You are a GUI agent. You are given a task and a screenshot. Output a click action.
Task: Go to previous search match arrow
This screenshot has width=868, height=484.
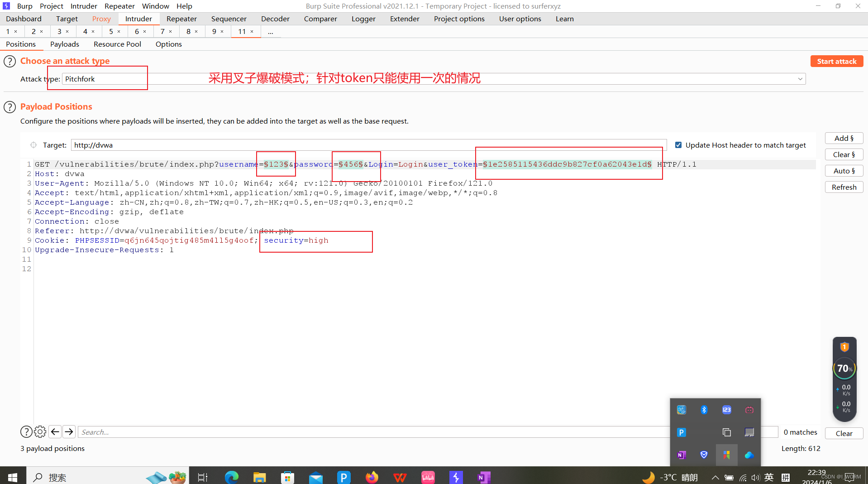55,432
